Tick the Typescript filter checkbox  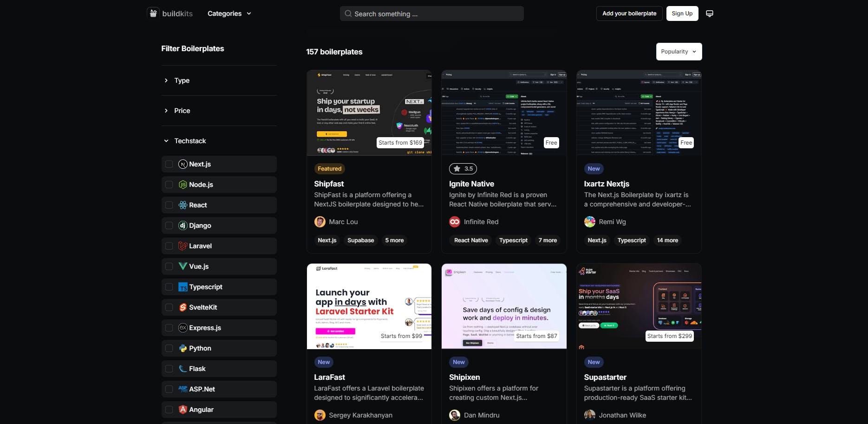coord(169,287)
